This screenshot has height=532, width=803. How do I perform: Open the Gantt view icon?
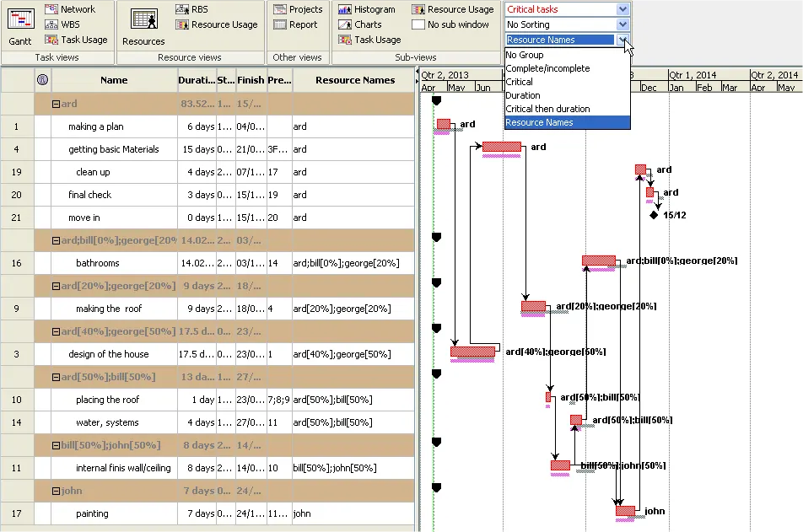pos(20,19)
